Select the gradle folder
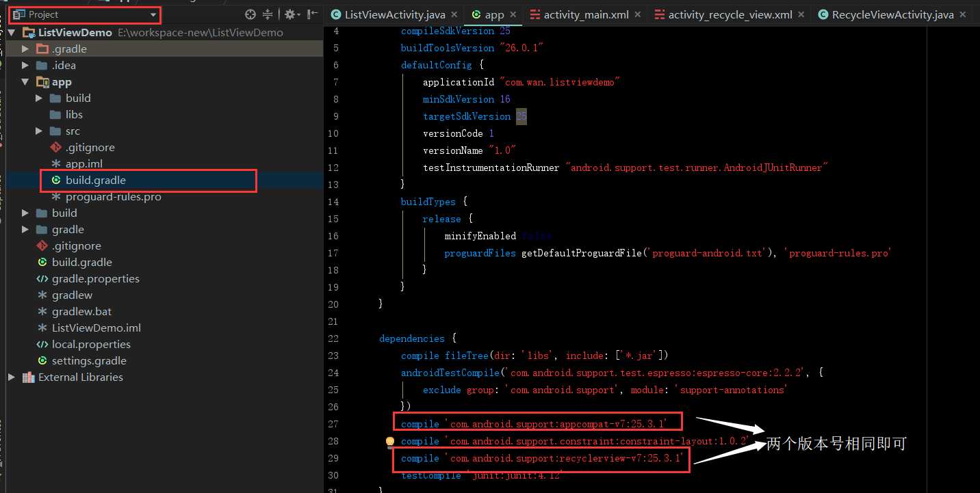980x493 pixels. pyautogui.click(x=68, y=230)
